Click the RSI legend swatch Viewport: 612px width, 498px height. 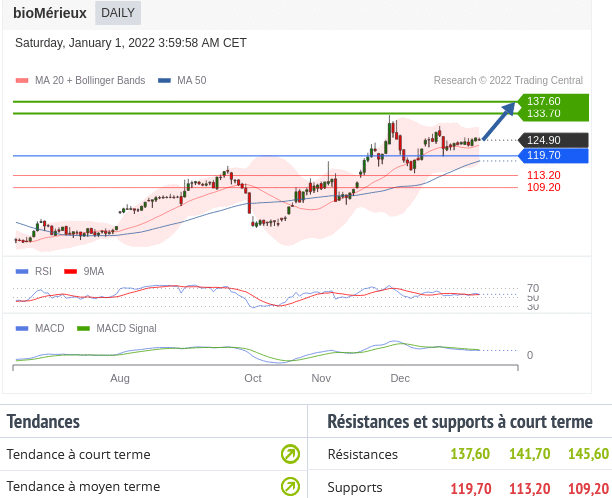22,272
